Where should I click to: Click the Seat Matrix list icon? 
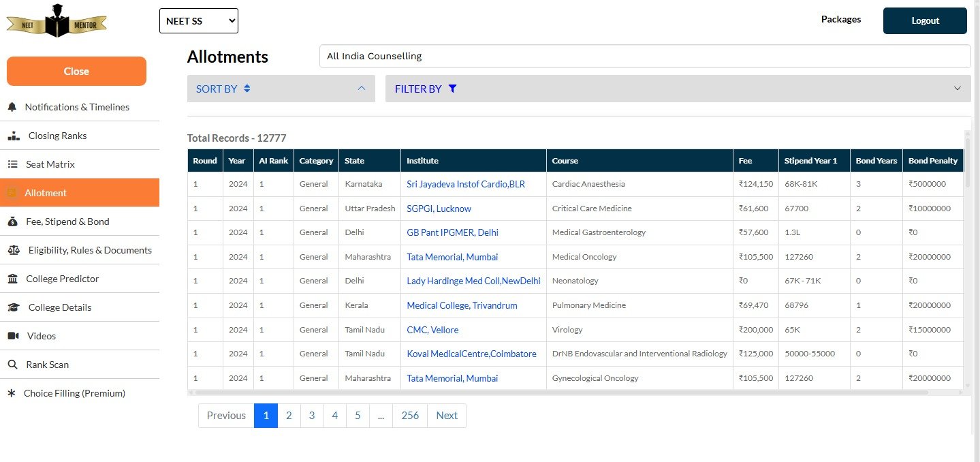(x=12, y=164)
